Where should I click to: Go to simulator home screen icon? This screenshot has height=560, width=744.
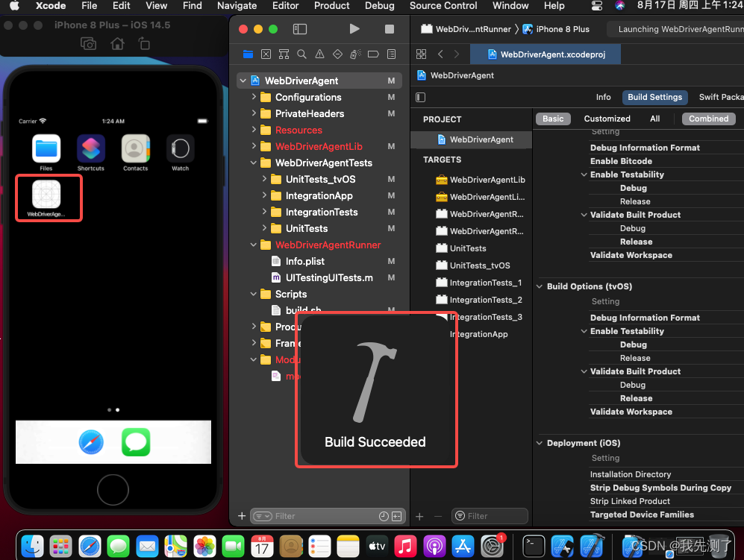click(117, 44)
